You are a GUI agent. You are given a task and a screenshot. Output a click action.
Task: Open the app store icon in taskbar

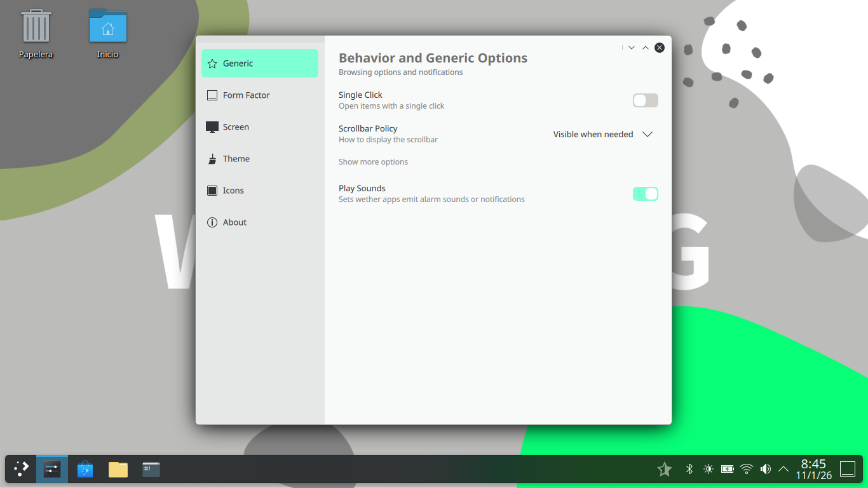(85, 470)
